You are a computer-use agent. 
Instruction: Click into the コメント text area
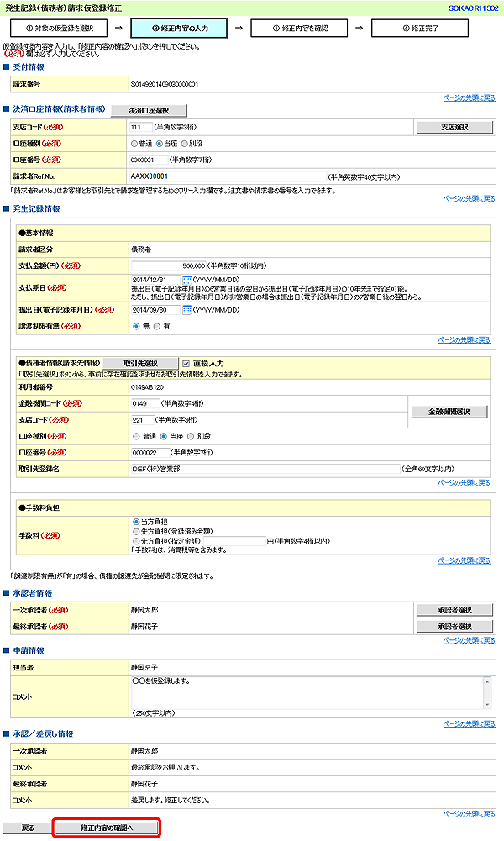tap(307, 692)
